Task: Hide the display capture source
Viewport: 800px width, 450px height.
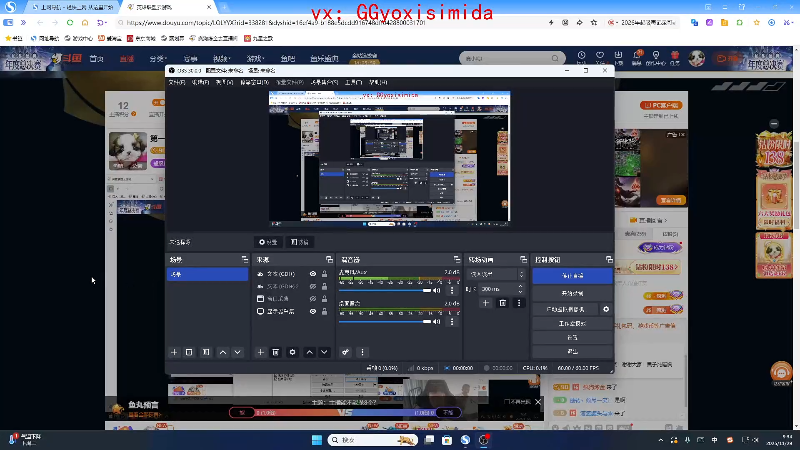Action: (x=313, y=311)
